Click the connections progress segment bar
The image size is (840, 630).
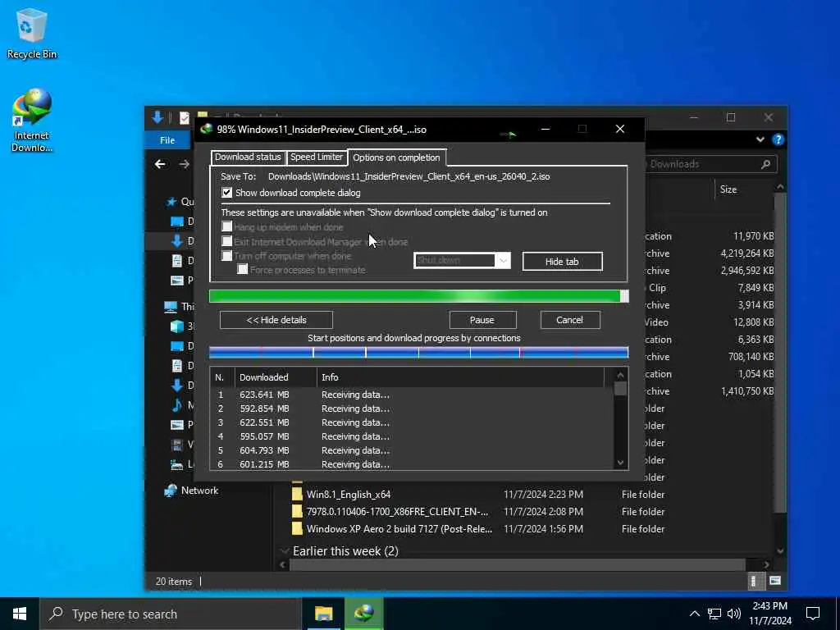click(x=418, y=353)
